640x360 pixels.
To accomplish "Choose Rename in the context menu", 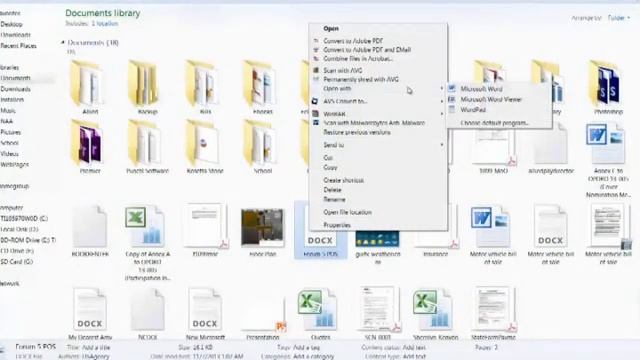I will (378, 200).
